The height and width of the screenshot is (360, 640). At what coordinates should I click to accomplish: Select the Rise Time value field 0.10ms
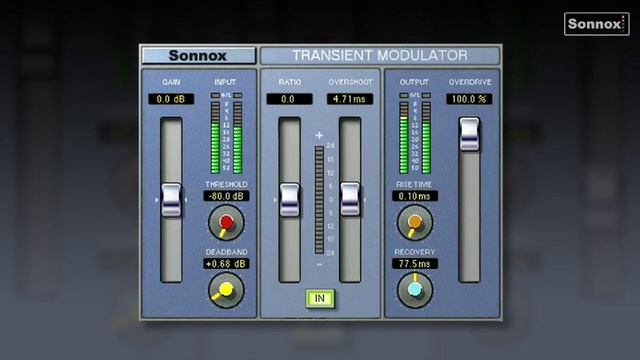click(x=415, y=196)
